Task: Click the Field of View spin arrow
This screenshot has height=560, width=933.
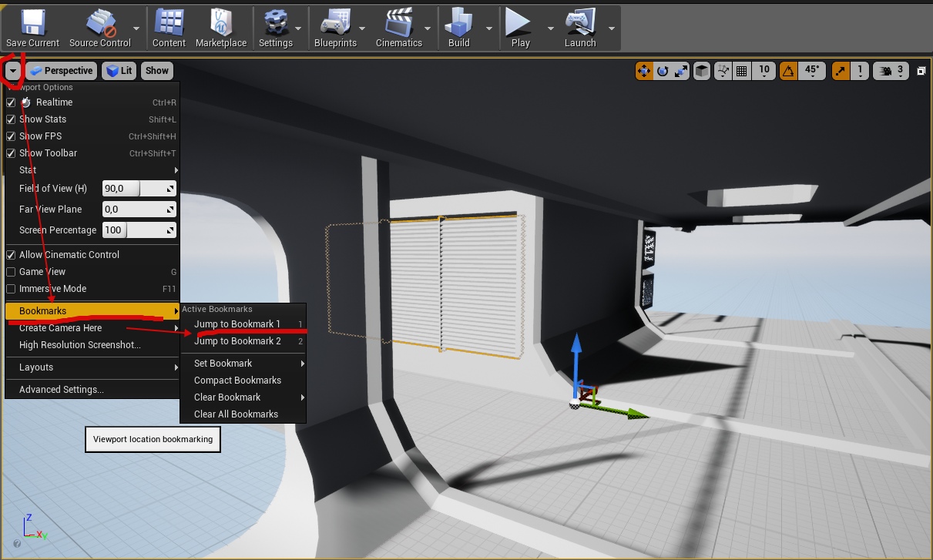Action: tap(170, 189)
